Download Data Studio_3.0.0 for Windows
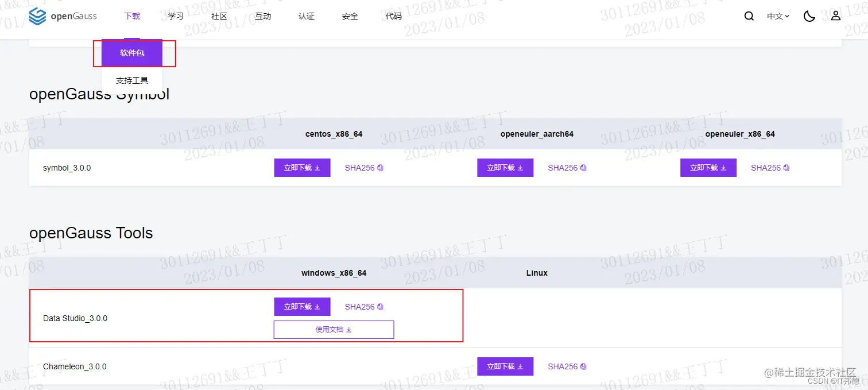Viewport: 868px width, 390px height. 303,307
